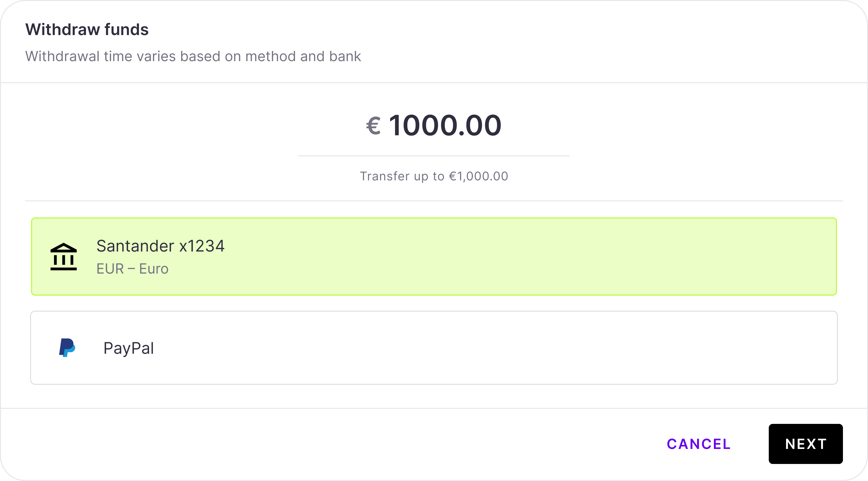The image size is (868, 481).
Task: Click the "€1,000.00" limit value in the hint
Action: coord(479,176)
